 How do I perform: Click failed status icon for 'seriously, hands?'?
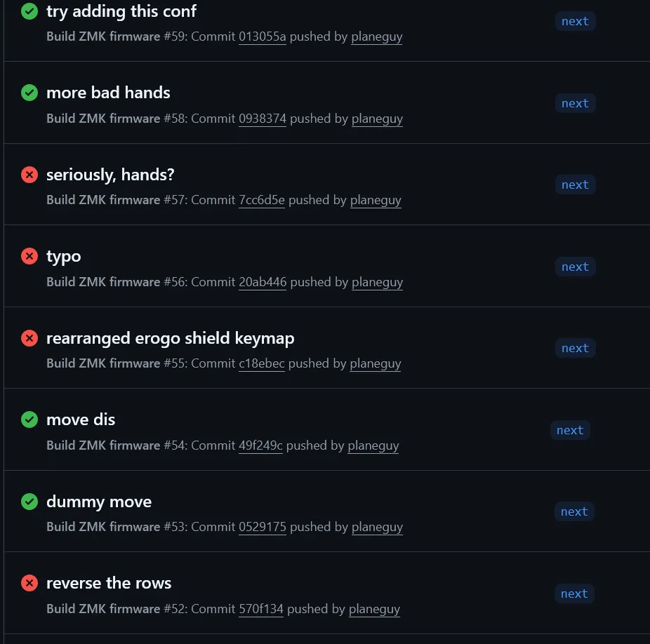(29, 175)
